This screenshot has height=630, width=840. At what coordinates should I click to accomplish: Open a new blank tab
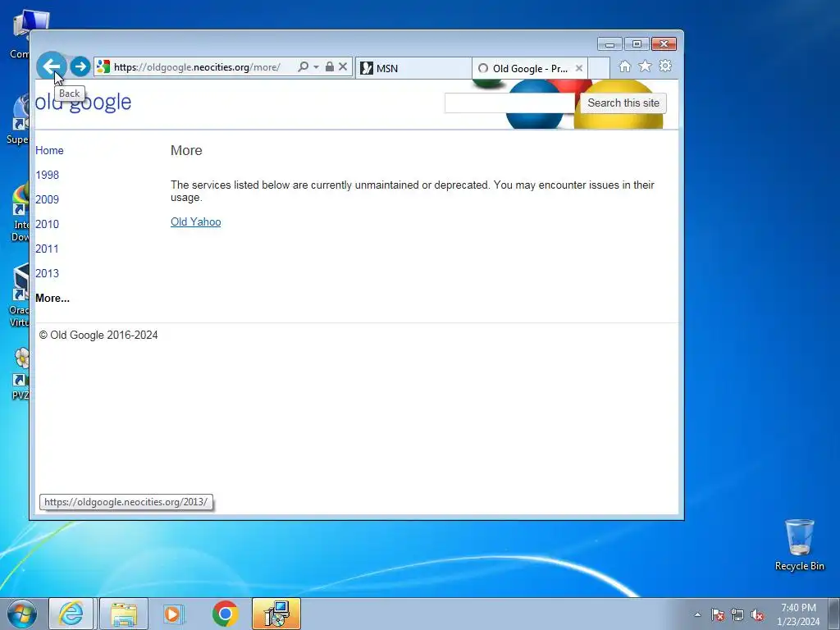tap(599, 68)
